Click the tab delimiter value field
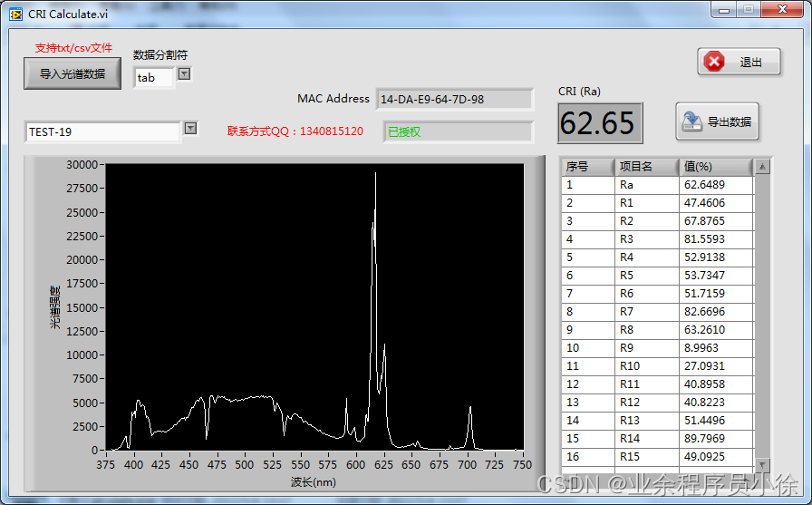 click(153, 78)
